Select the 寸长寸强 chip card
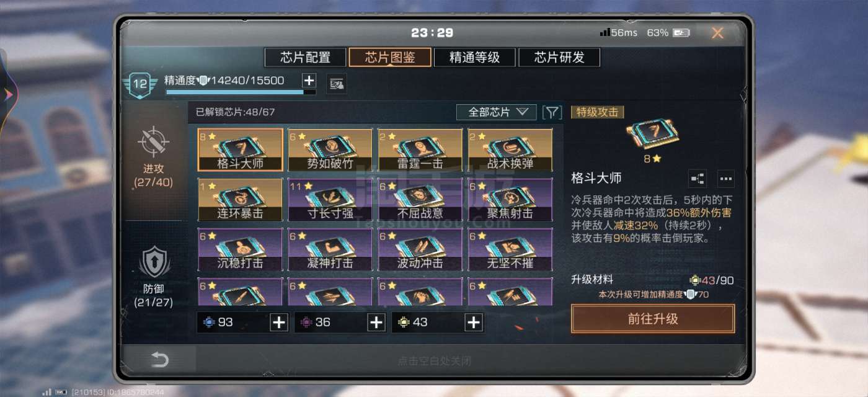 point(330,199)
